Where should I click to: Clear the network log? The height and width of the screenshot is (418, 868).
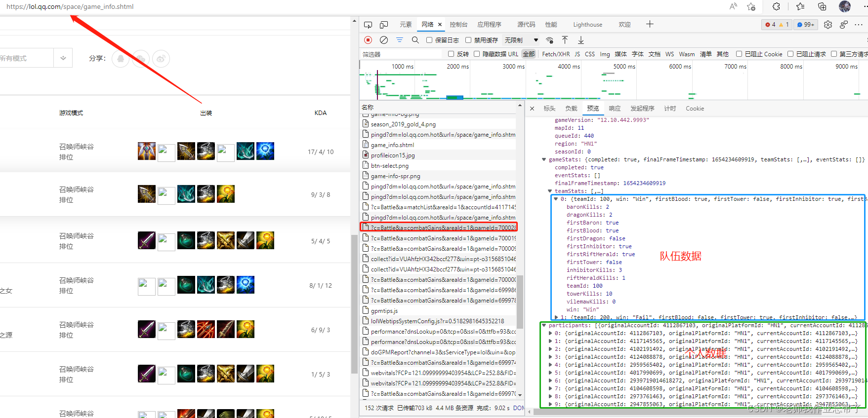pos(384,40)
